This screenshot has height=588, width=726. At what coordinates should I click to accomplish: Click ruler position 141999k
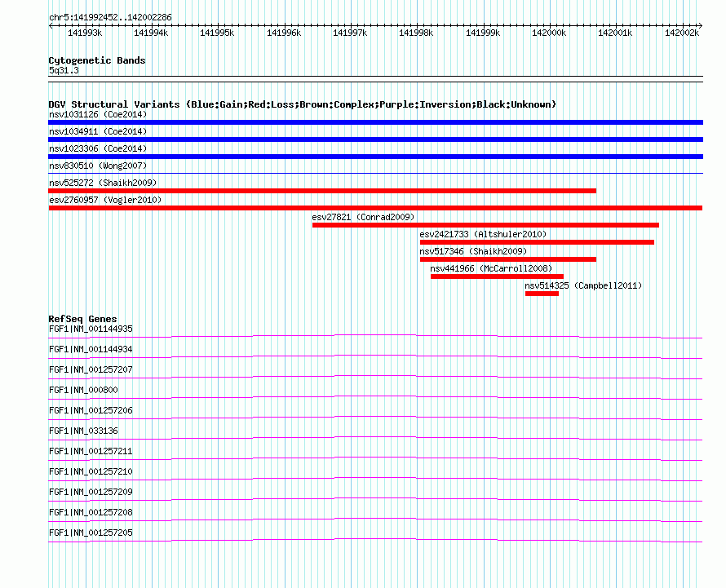point(483,33)
